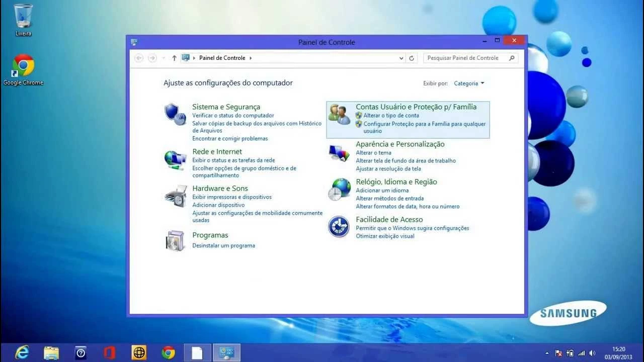Click the Hardware e Sons printer icon
The width and height of the screenshot is (644, 362).
pyautogui.click(x=175, y=196)
